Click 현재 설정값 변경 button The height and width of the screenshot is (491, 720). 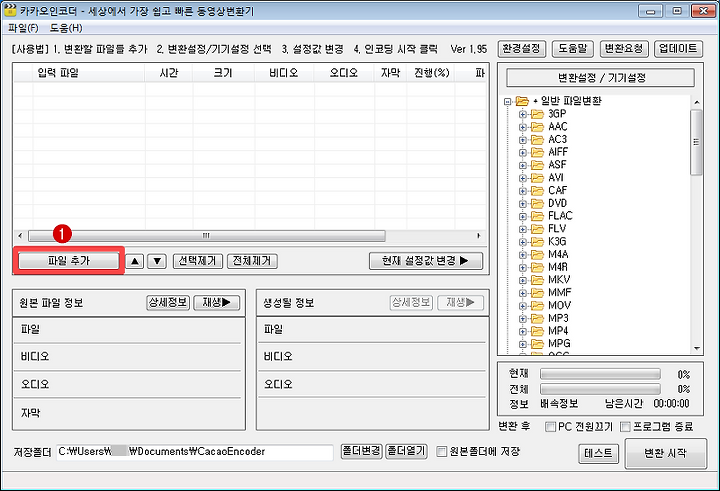click(x=426, y=261)
